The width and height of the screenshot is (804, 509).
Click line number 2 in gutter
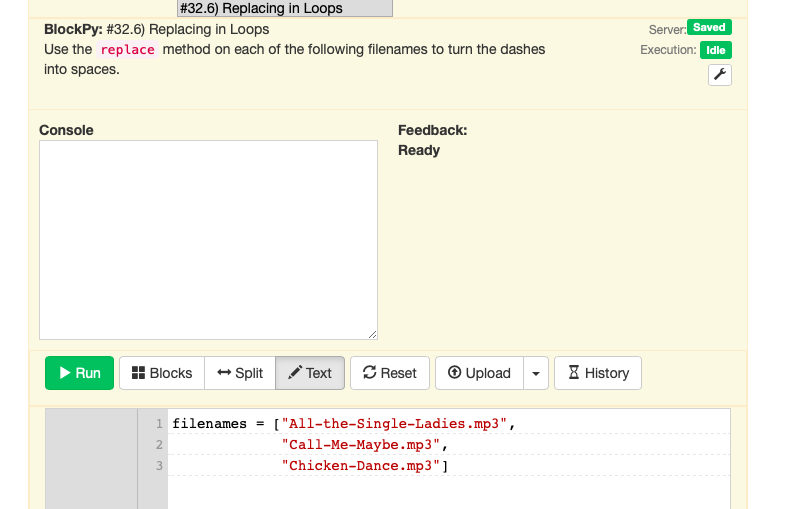click(159, 444)
